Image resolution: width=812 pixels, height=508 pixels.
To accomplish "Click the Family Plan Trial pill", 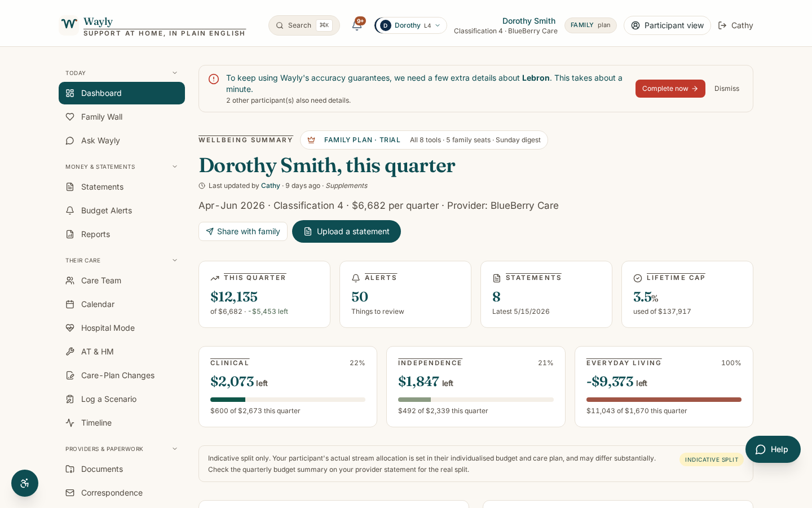I will [x=423, y=140].
